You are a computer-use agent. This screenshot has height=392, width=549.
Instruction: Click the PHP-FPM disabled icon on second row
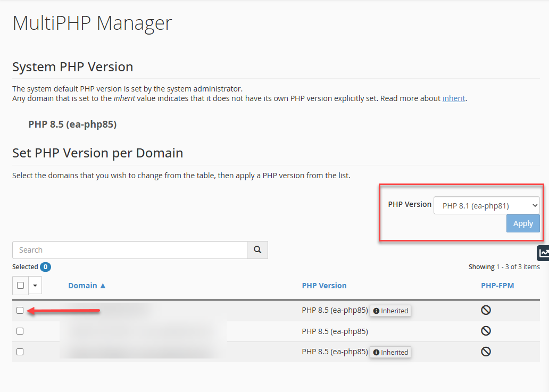pyautogui.click(x=485, y=330)
